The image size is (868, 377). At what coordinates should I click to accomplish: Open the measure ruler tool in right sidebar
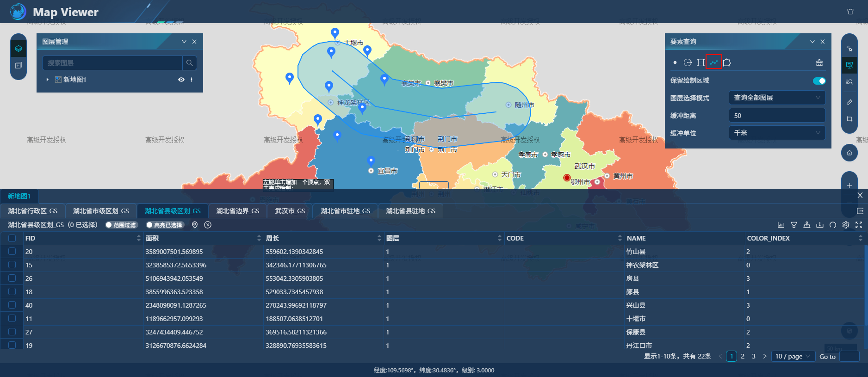tap(849, 102)
